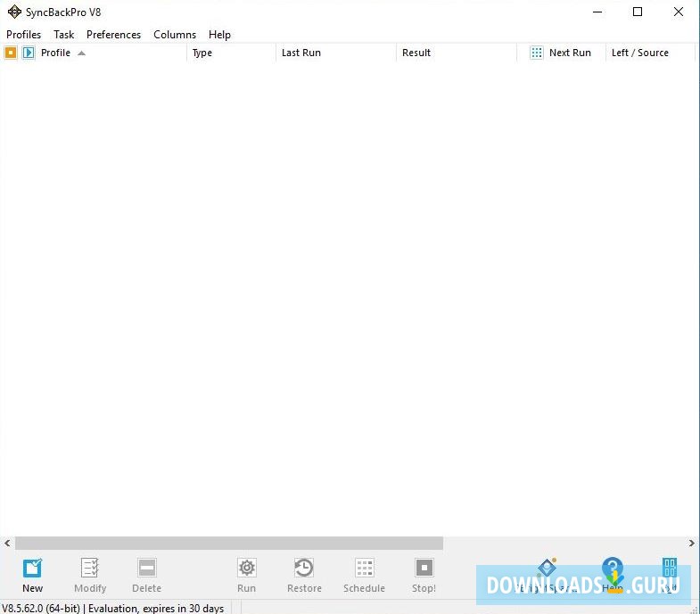700x614 pixels.
Task: Click the SyncBackPro title bar logo
Action: tap(14, 12)
